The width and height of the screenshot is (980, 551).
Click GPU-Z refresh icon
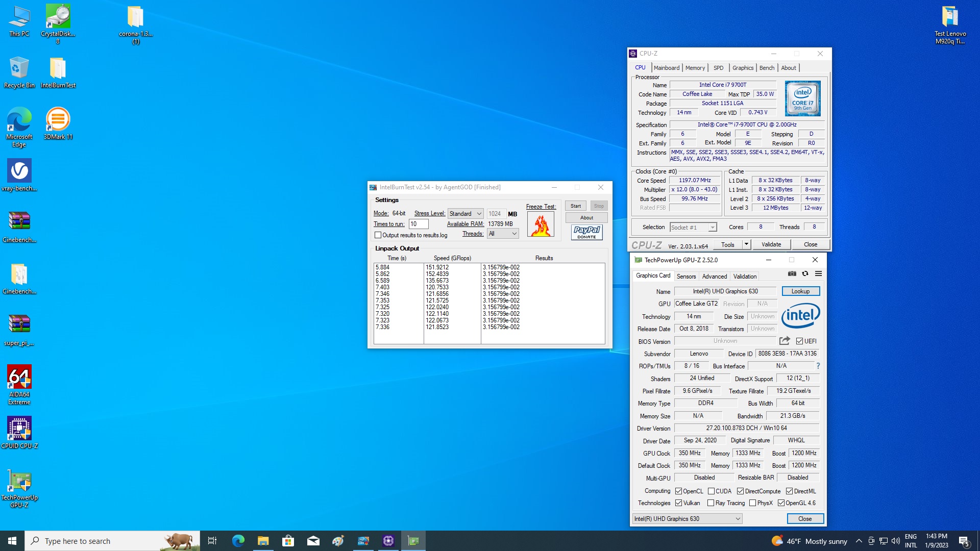point(805,273)
